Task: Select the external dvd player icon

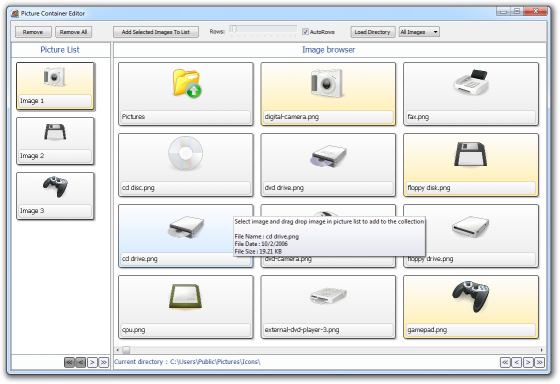Action: pyautogui.click(x=328, y=295)
